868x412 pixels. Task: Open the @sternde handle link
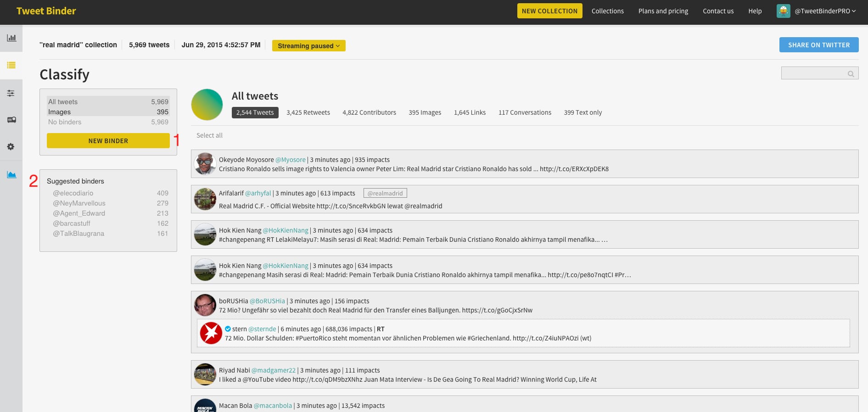(262, 329)
